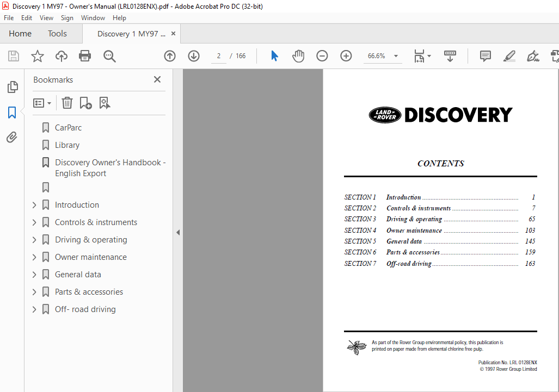Expand Owner maintenance bookmark
This screenshot has width=559, height=392.
pos(34,257)
